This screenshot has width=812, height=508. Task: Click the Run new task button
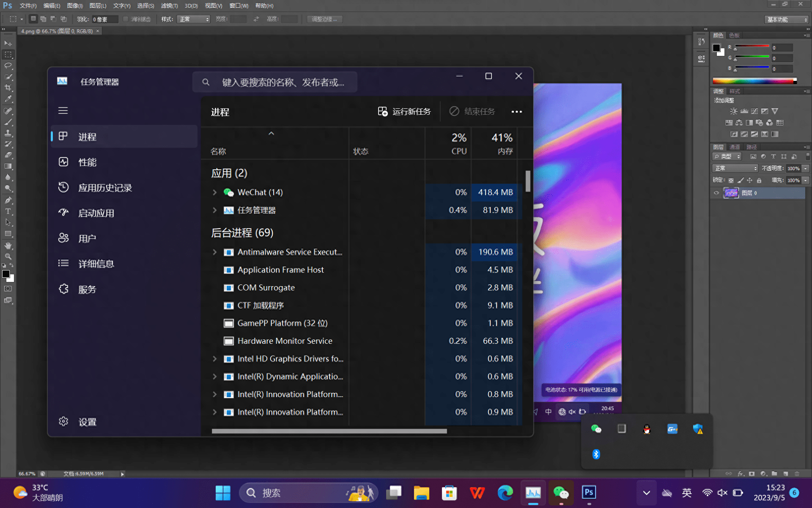click(x=404, y=111)
